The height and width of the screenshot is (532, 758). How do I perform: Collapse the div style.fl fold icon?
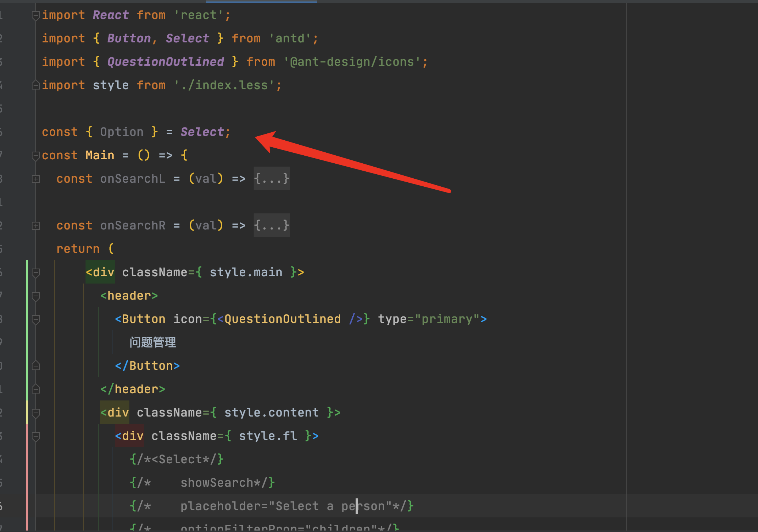(x=35, y=436)
